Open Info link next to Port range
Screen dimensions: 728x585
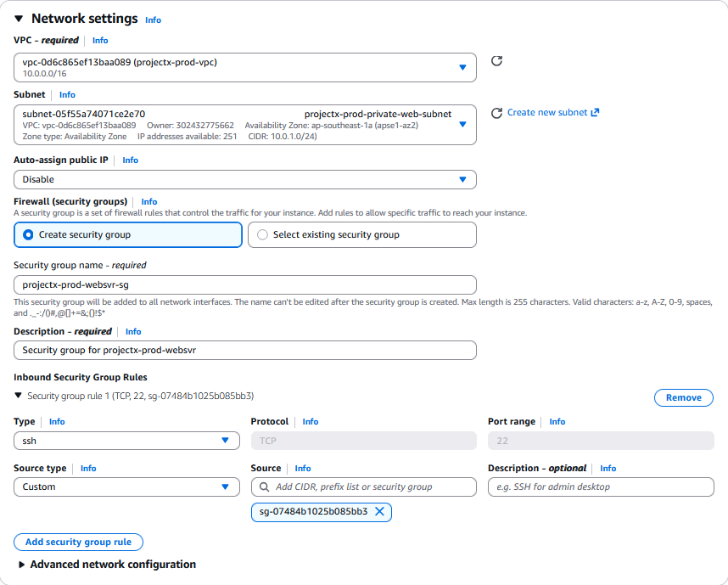557,421
